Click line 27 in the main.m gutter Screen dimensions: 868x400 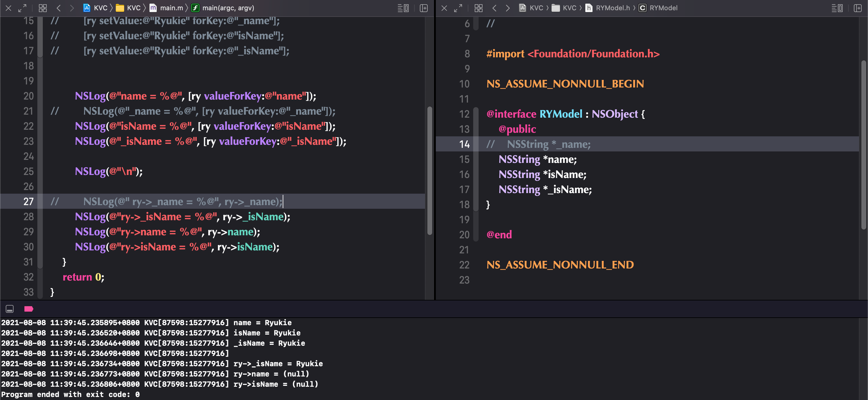coord(29,201)
